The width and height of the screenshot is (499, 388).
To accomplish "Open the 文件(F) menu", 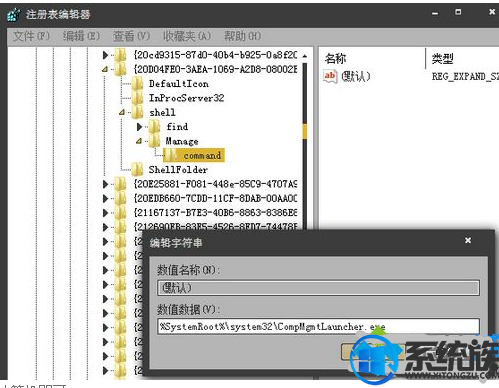I will 31,36.
